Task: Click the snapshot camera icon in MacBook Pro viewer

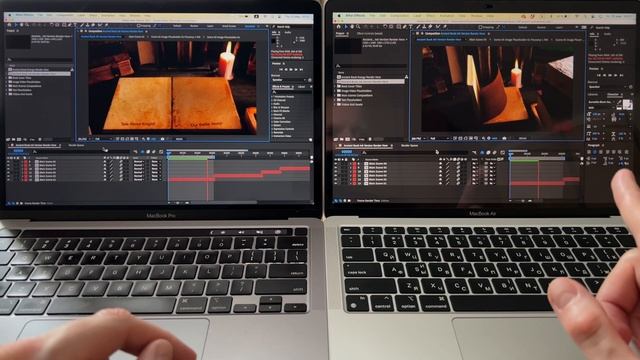Action: pos(162,139)
